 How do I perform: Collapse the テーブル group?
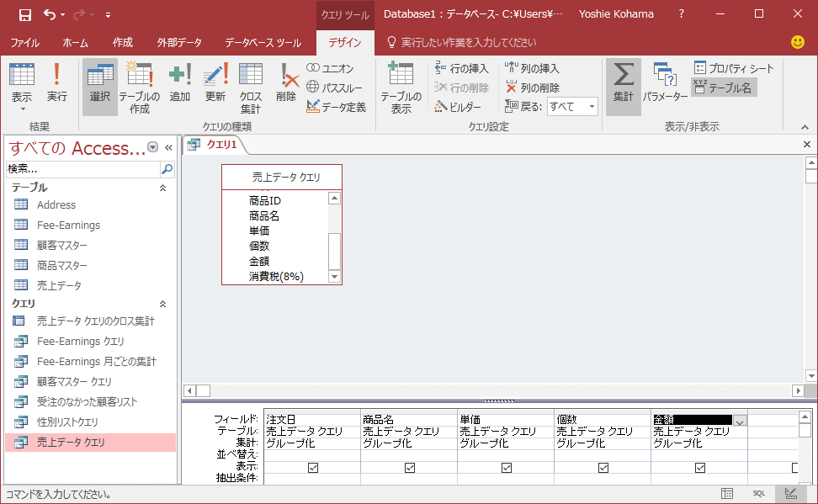coord(162,188)
